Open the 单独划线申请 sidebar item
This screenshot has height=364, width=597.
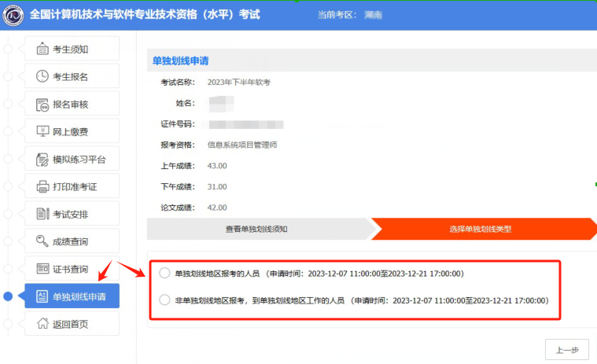click(72, 296)
